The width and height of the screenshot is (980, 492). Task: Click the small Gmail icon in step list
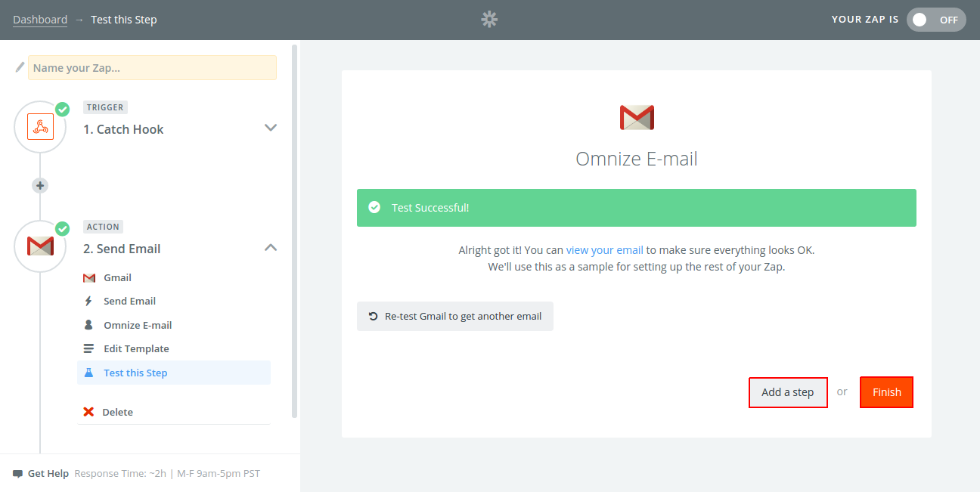click(x=89, y=278)
